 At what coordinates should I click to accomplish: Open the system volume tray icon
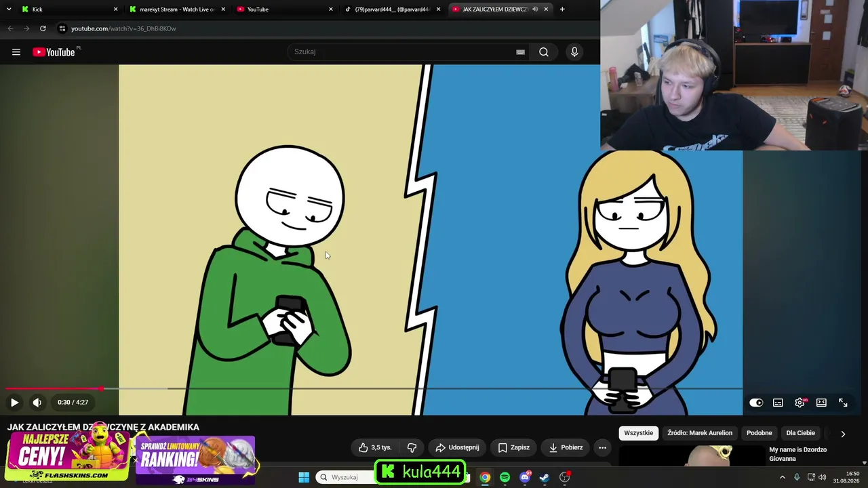pos(823,477)
